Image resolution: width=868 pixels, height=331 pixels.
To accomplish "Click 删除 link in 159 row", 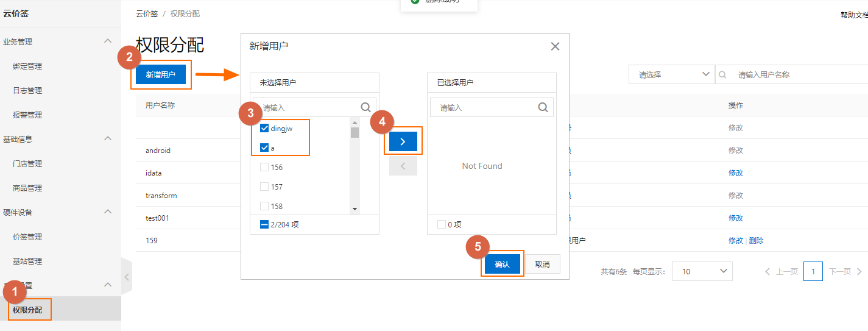I will [756, 241].
